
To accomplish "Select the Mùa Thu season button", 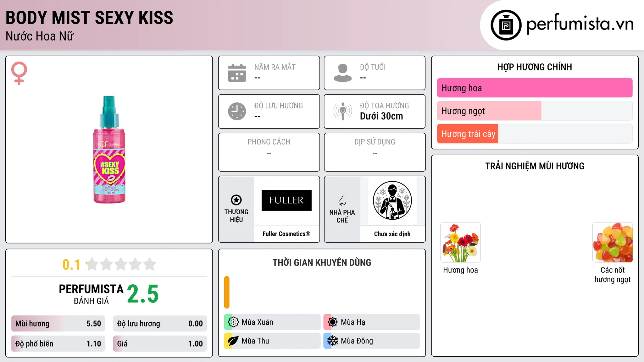I will click(272, 341).
